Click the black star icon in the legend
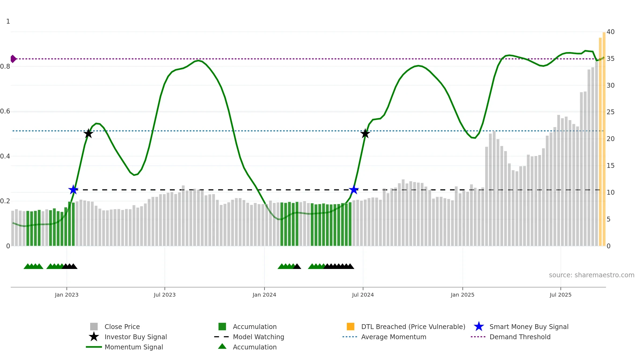This screenshot has height=362, width=644. [x=94, y=337]
